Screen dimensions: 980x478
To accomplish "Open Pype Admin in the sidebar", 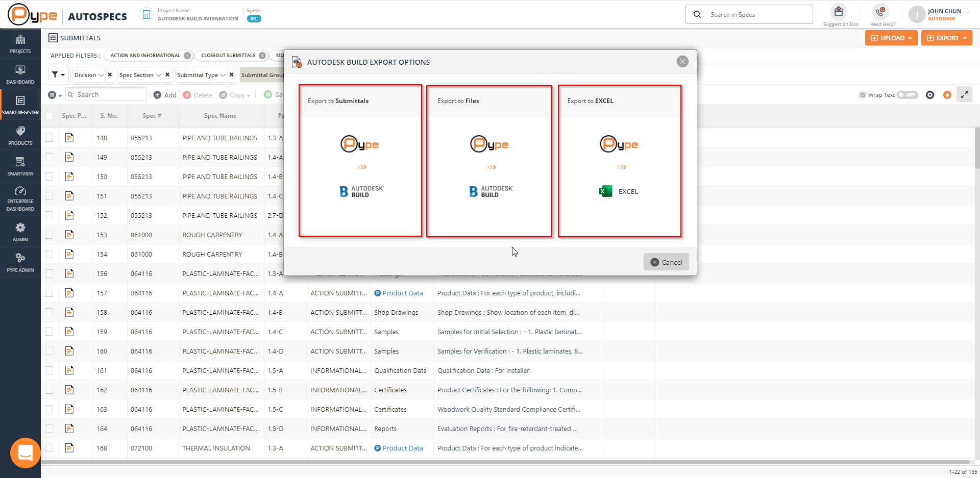I will pyautogui.click(x=20, y=263).
